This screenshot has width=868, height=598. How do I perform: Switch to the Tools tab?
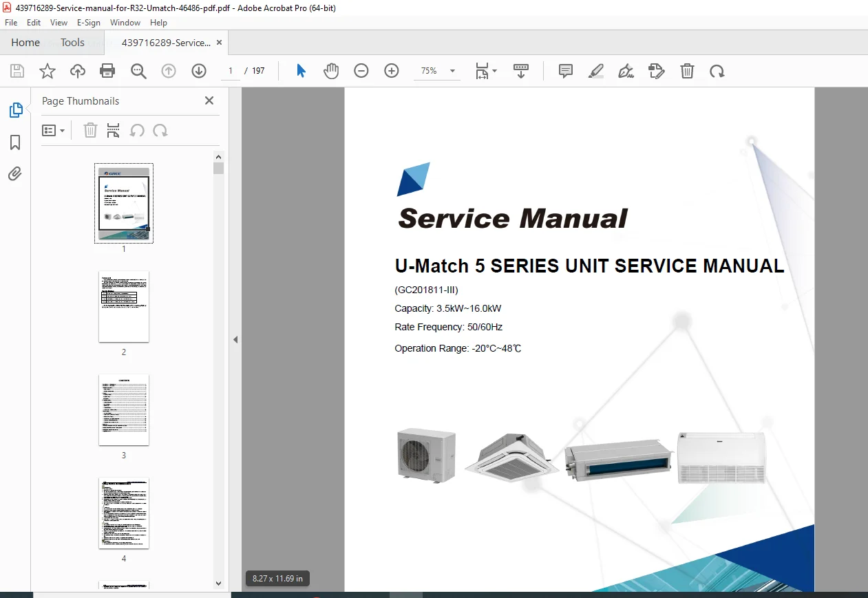click(72, 42)
